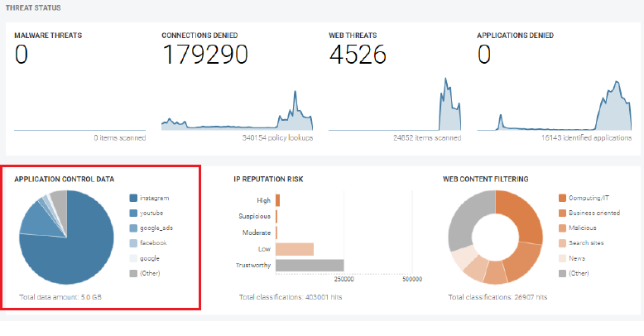The image size is (644, 336).
Task: Click the facebook legend entry
Action: pyautogui.click(x=155, y=243)
